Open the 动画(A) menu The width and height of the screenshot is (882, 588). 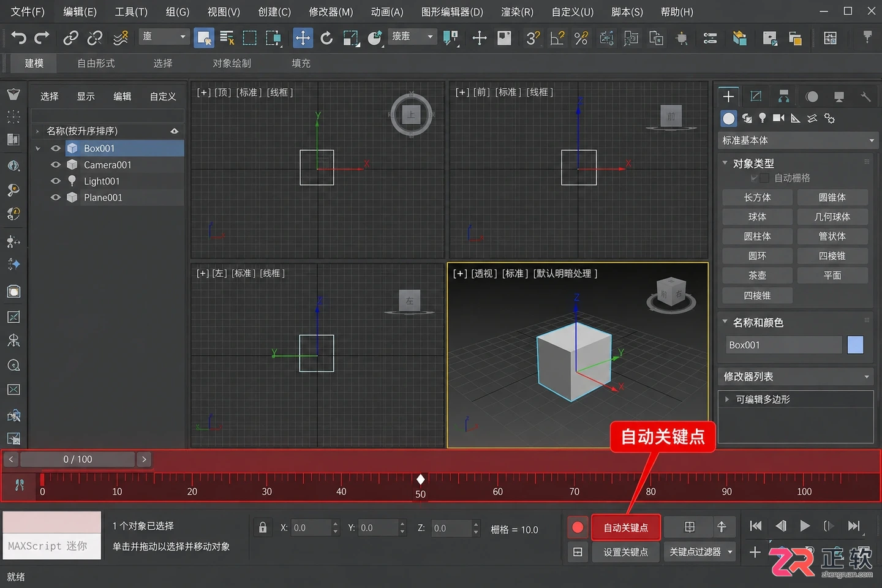[x=387, y=12]
